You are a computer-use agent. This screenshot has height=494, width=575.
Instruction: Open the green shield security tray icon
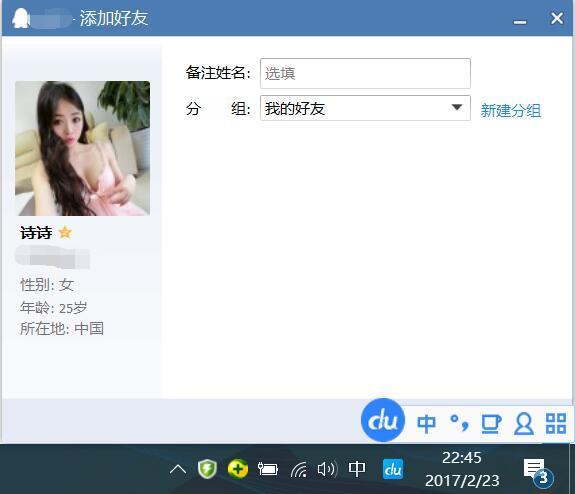pyautogui.click(x=207, y=469)
